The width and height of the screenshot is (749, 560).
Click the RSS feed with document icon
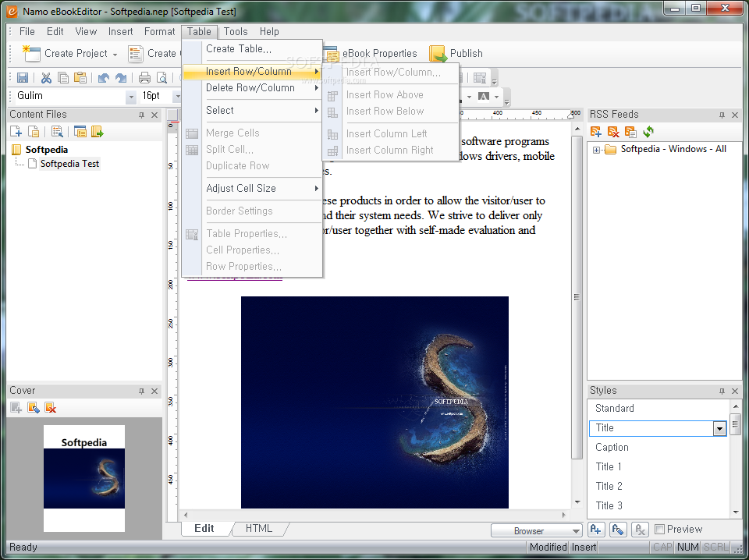tap(630, 132)
